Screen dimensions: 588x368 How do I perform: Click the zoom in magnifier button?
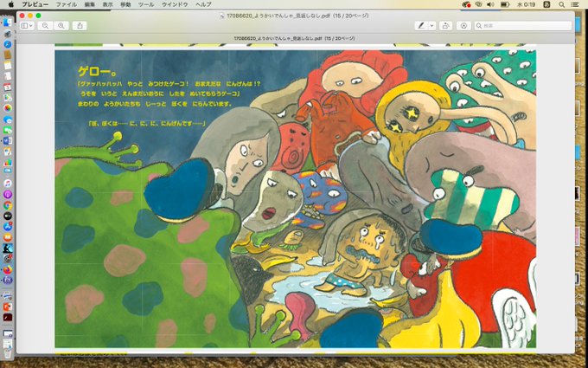coord(61,25)
